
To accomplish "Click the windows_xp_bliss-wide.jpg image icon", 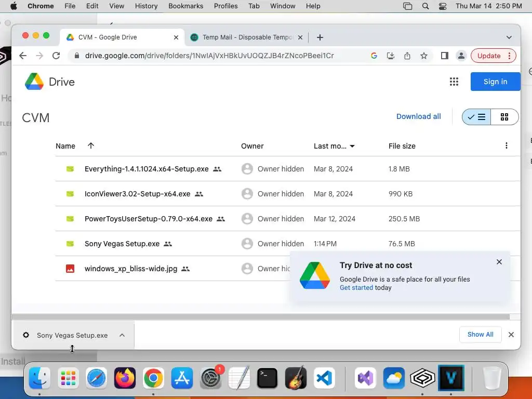I will point(70,269).
